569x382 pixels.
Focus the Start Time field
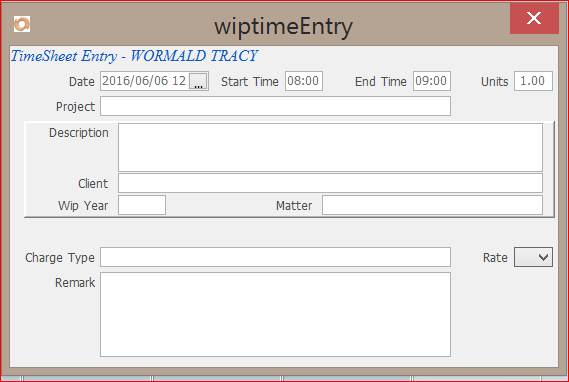[x=304, y=81]
